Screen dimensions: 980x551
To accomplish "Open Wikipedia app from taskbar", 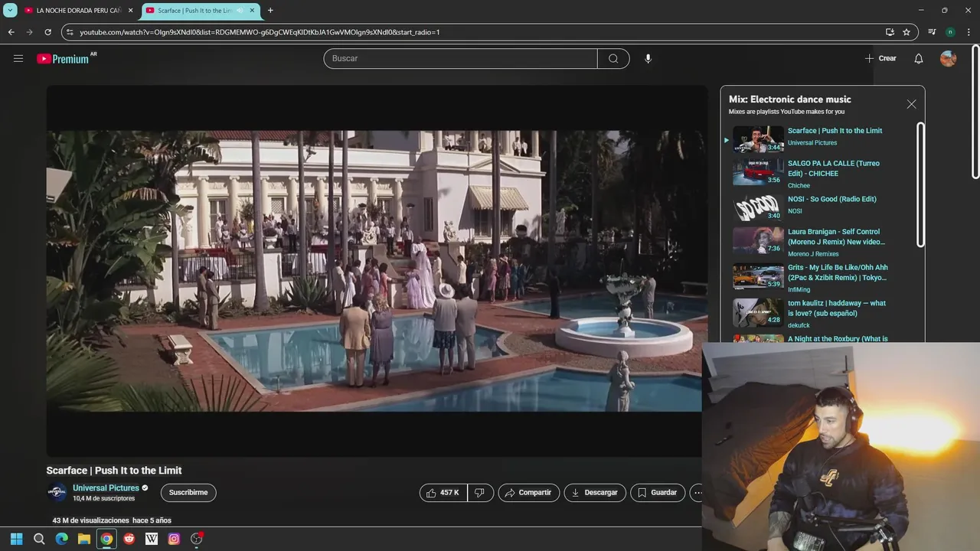I will pyautogui.click(x=152, y=539).
